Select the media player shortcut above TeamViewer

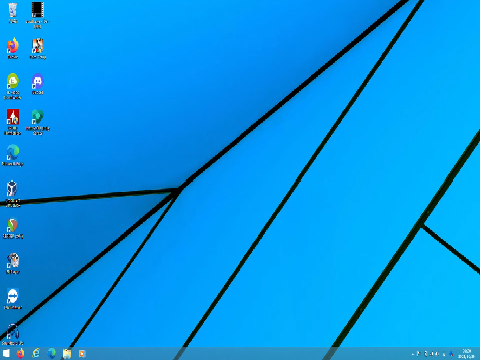13,263
